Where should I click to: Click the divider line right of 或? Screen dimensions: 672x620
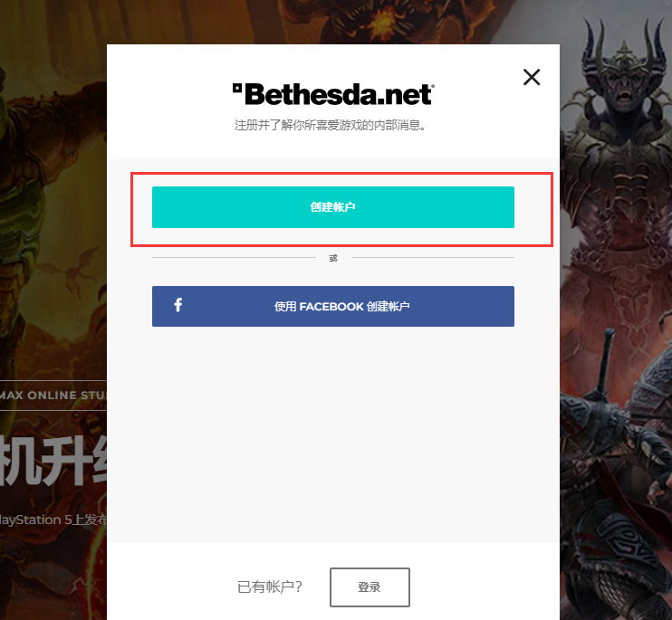[x=433, y=257]
